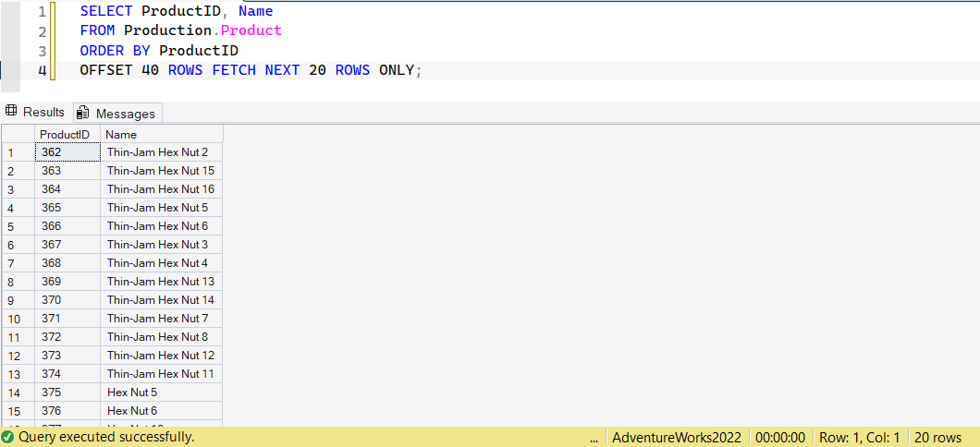The width and height of the screenshot is (980, 447).
Task: Select result row header 7
Action: (x=18, y=263)
